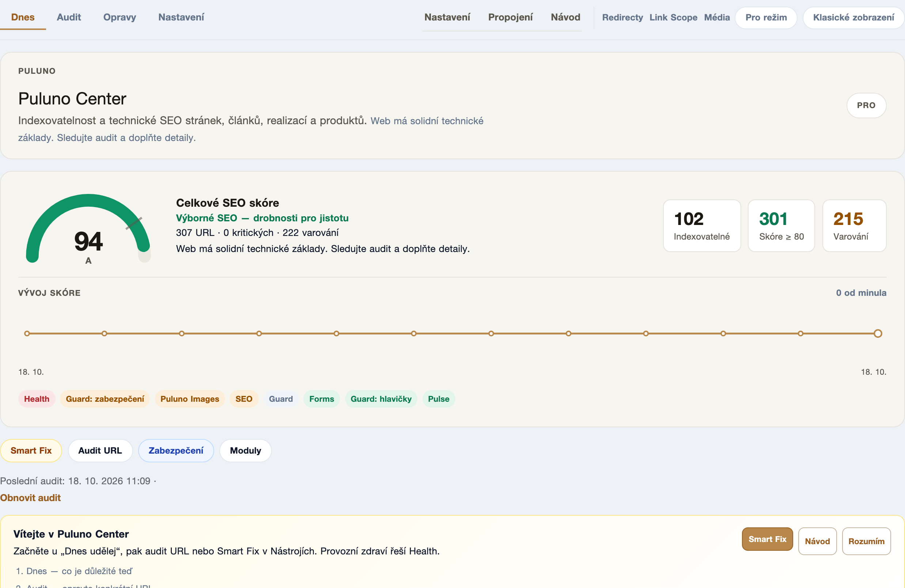Click the Pulse tag
This screenshot has height=588, width=905.
[439, 399]
